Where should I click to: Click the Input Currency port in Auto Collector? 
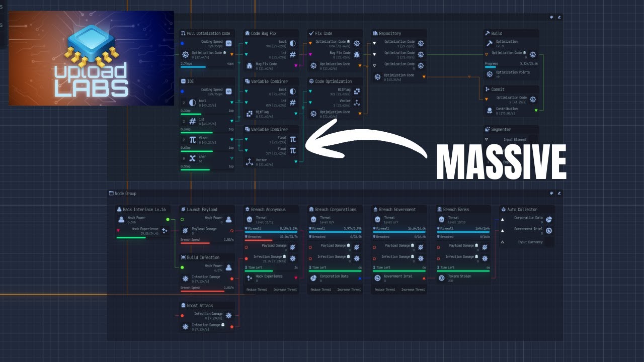coord(502,242)
